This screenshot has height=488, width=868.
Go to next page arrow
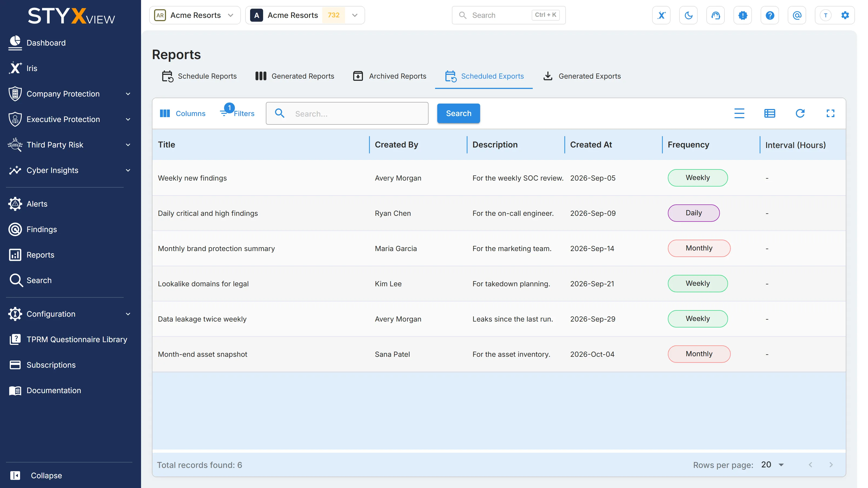pyautogui.click(x=831, y=465)
